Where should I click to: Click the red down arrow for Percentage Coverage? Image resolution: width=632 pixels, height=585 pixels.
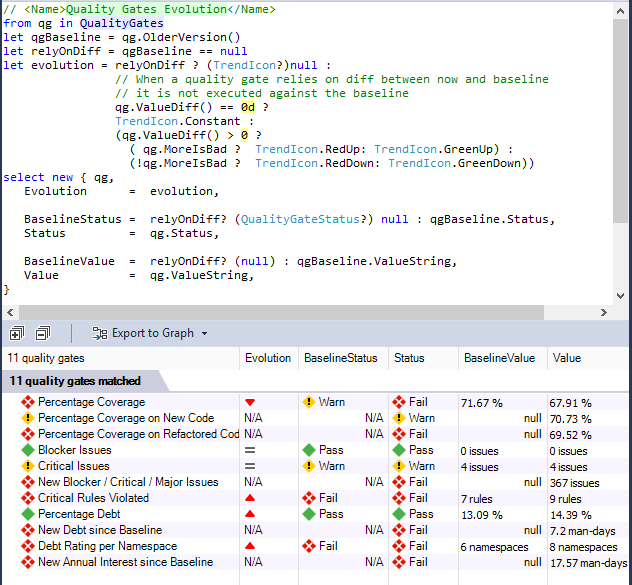click(250, 402)
